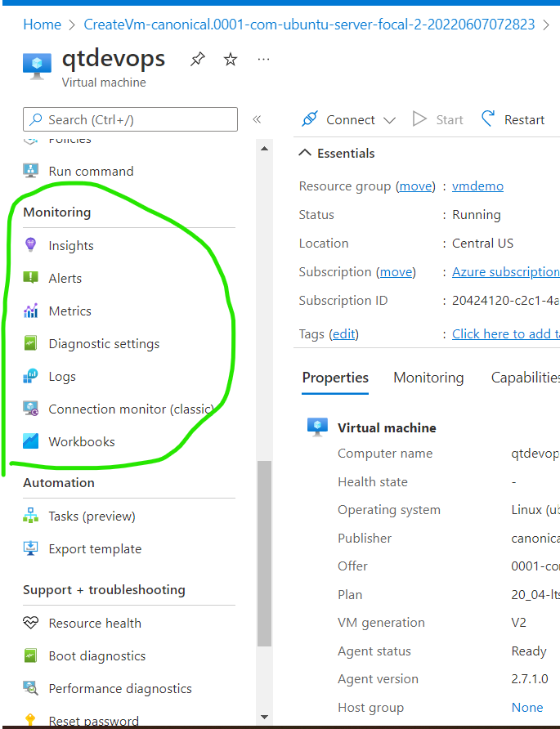The width and height of the screenshot is (560, 729).
Task: Click the Reset password key icon
Action: pyautogui.click(x=31, y=720)
